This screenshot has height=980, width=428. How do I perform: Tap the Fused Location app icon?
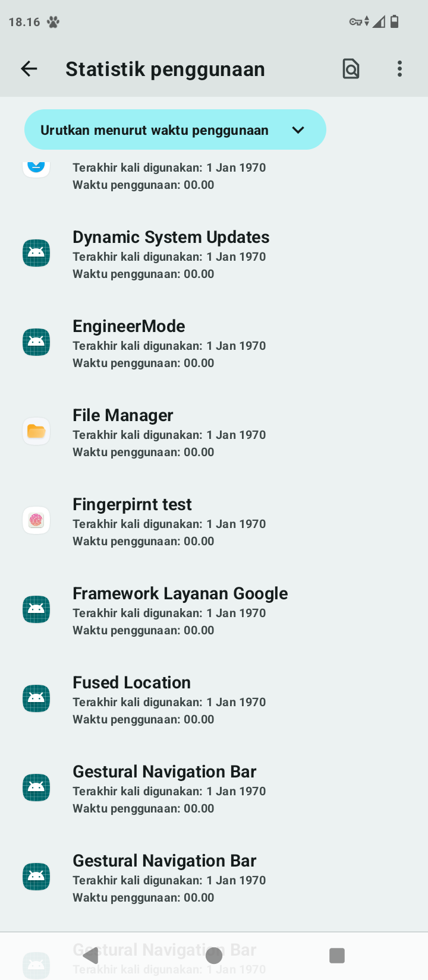coord(36,698)
